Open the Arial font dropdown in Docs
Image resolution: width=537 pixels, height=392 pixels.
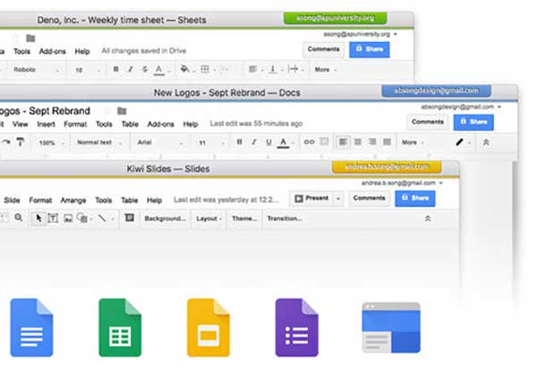160,142
